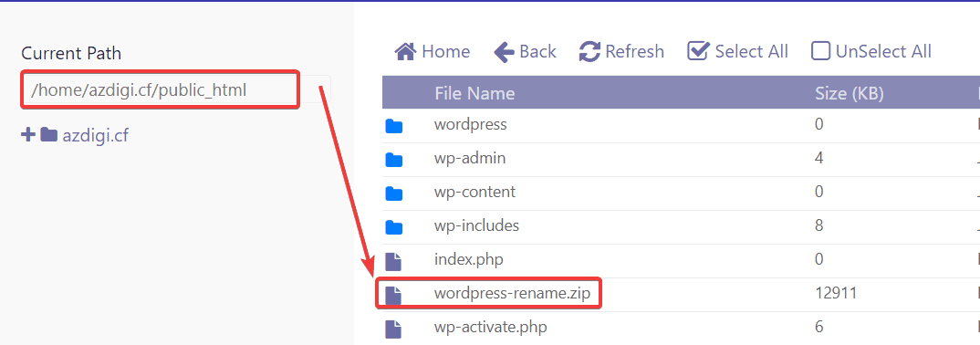Select the index.php file name

click(468, 259)
